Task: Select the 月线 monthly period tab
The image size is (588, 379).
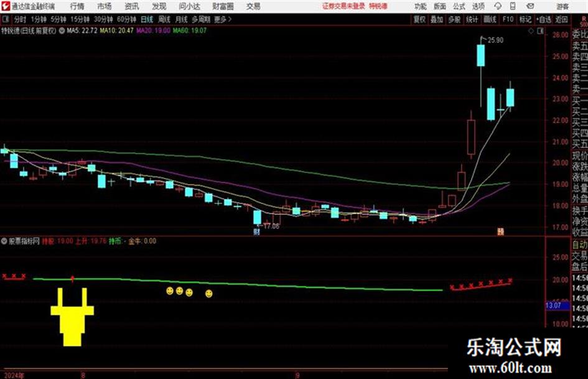Action: [182, 19]
